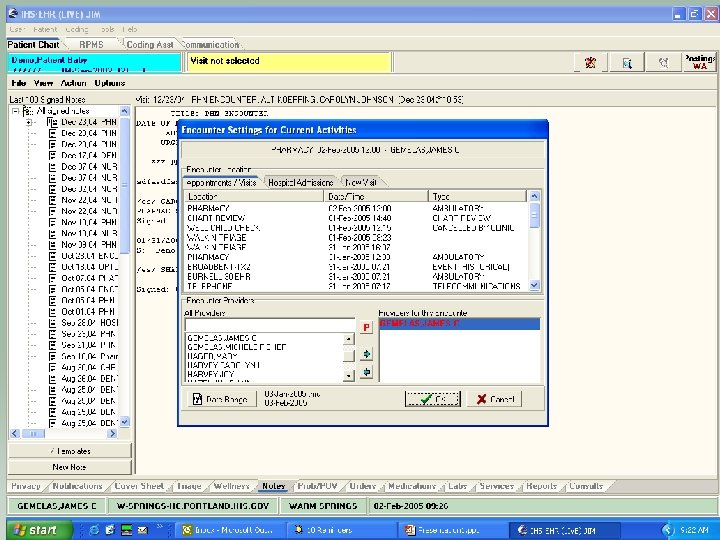The image size is (720, 540).
Task: Click the mail envelope icon in quick launch
Action: click(143, 529)
